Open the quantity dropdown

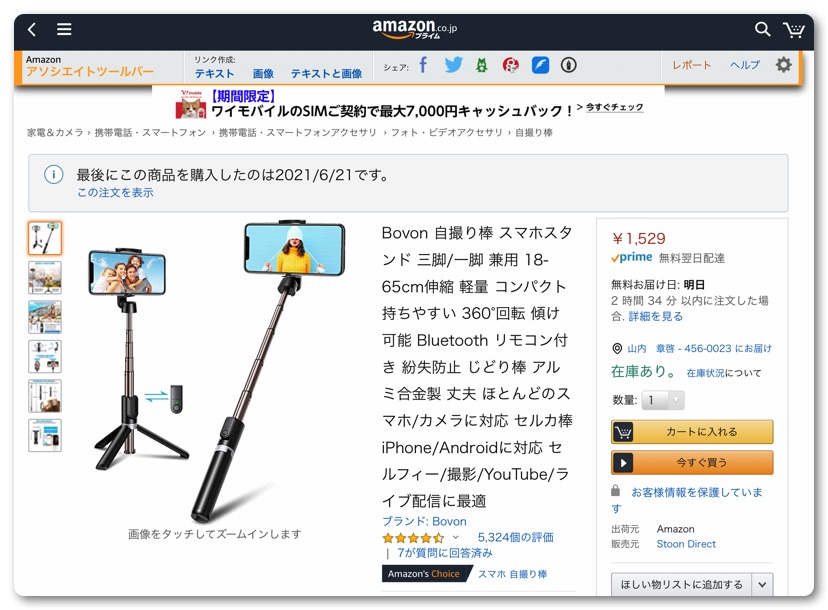[662, 400]
